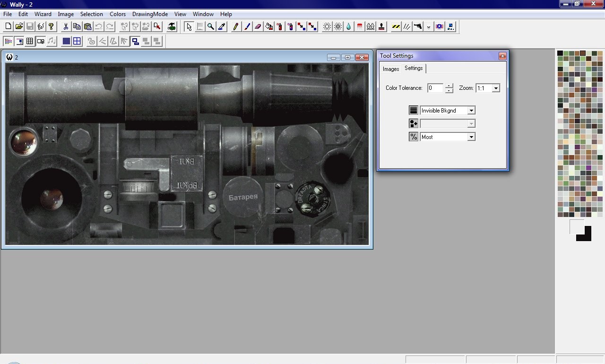Select the pink eraser tool
The image size is (605, 364).
258,26
